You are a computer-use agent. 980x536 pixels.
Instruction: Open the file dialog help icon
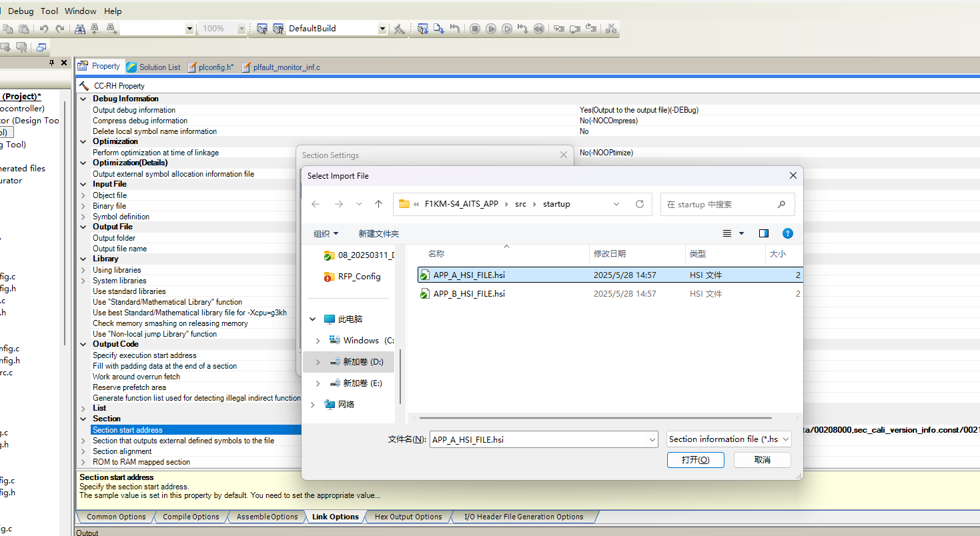click(788, 233)
